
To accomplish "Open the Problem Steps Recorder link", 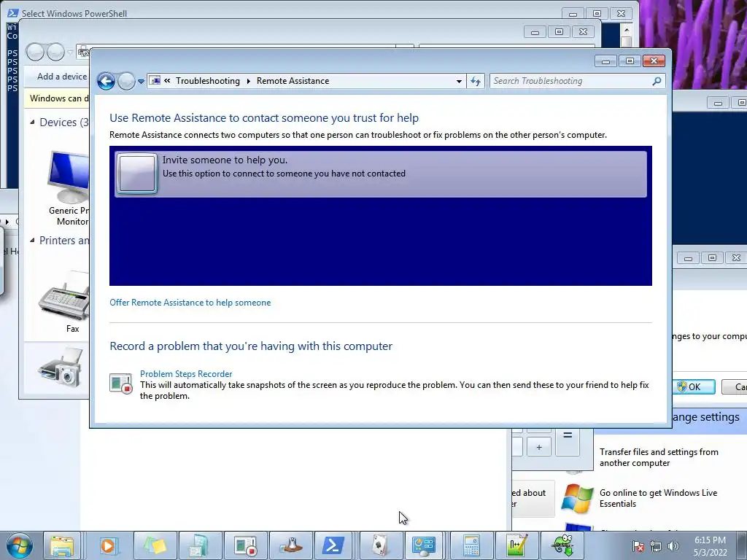I will pyautogui.click(x=186, y=374).
